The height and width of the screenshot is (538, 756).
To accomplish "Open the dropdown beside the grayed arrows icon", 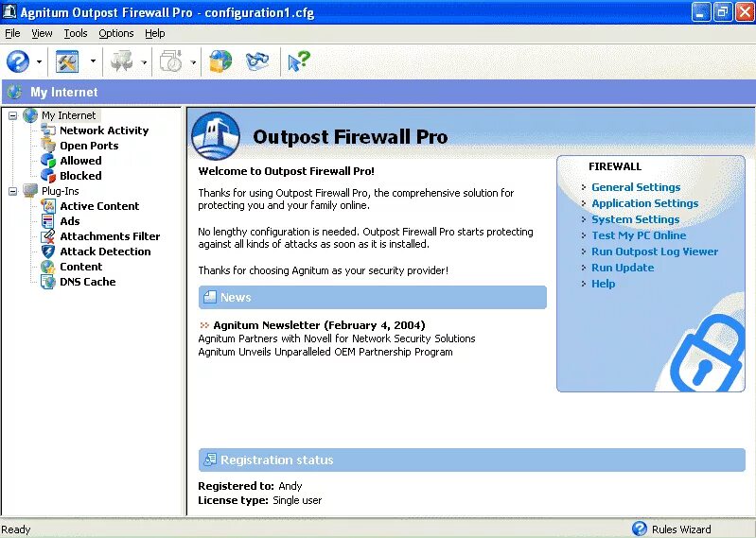I will [143, 62].
